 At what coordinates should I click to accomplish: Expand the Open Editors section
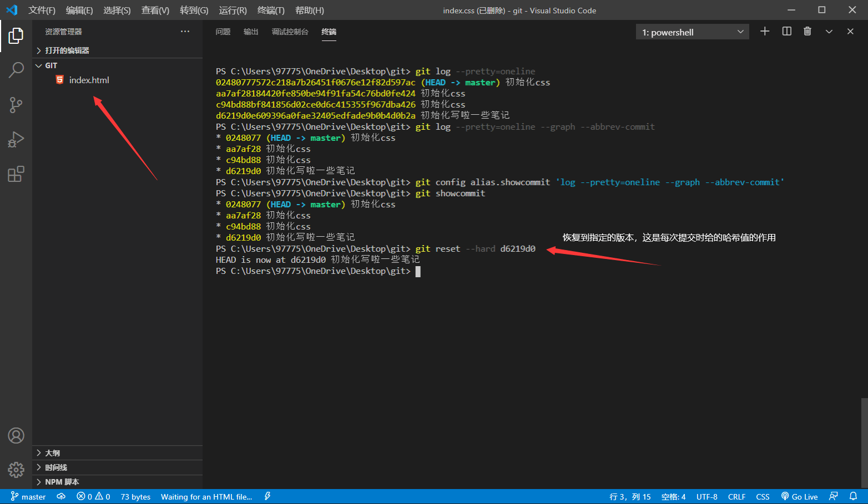pyautogui.click(x=117, y=50)
